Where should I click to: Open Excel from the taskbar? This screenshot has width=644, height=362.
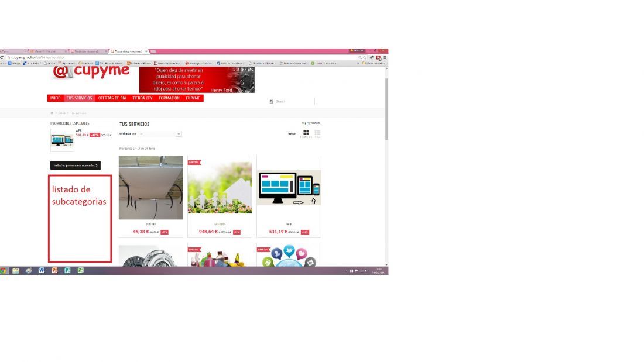81,270
